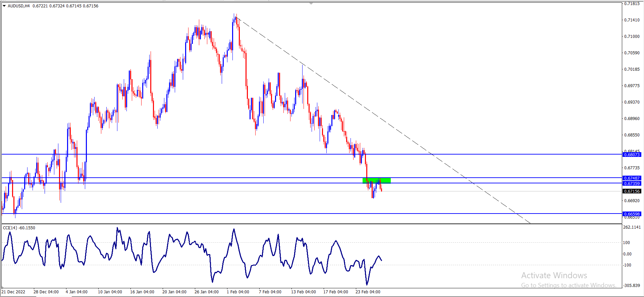Viewport: 644px width, 297px height.
Task: Click the 1 Feb 04:00 date label
Action: 238,292
